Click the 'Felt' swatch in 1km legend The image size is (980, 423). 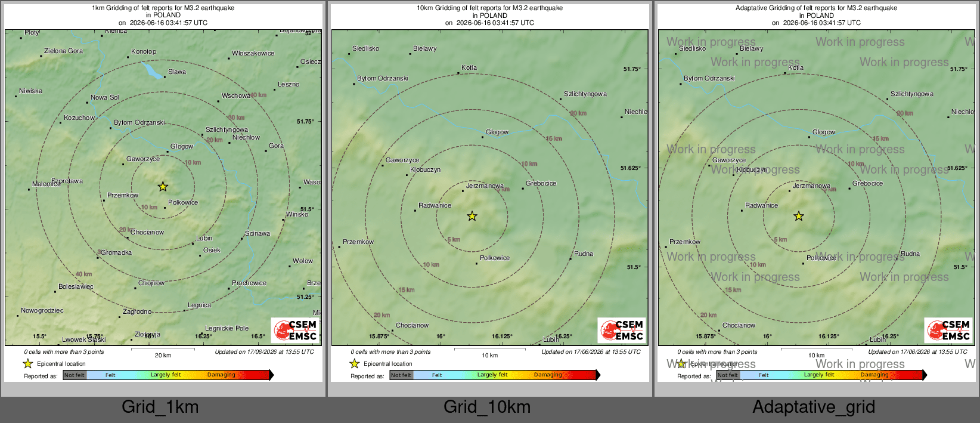point(110,375)
